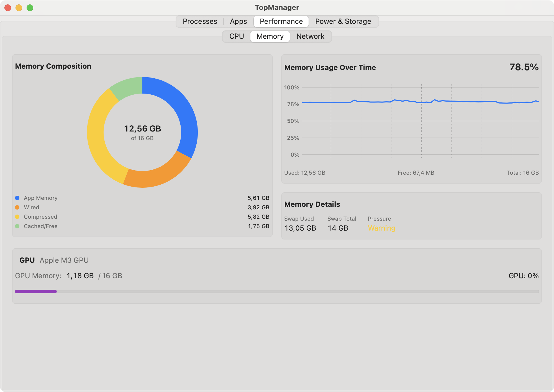Screen dimensions: 554x392
Task: Click the yellow Warning pressure status
Action: point(381,228)
